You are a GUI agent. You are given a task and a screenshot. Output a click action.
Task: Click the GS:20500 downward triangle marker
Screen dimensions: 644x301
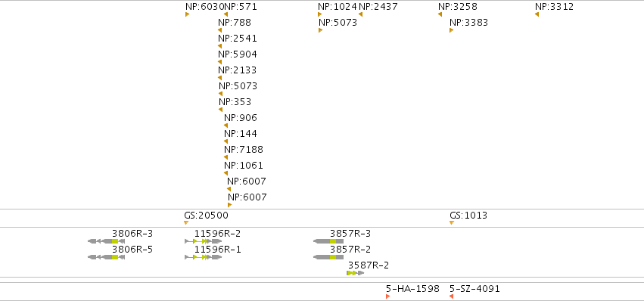click(x=186, y=222)
